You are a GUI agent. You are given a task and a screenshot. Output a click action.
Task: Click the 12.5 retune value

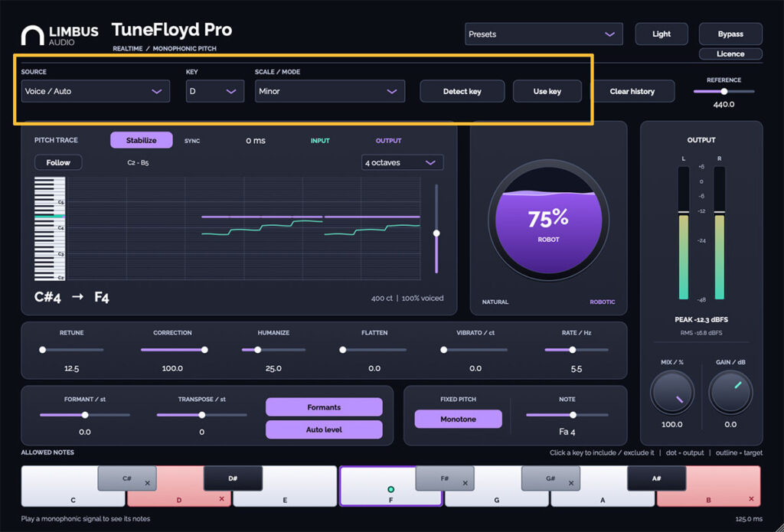pyautogui.click(x=71, y=368)
